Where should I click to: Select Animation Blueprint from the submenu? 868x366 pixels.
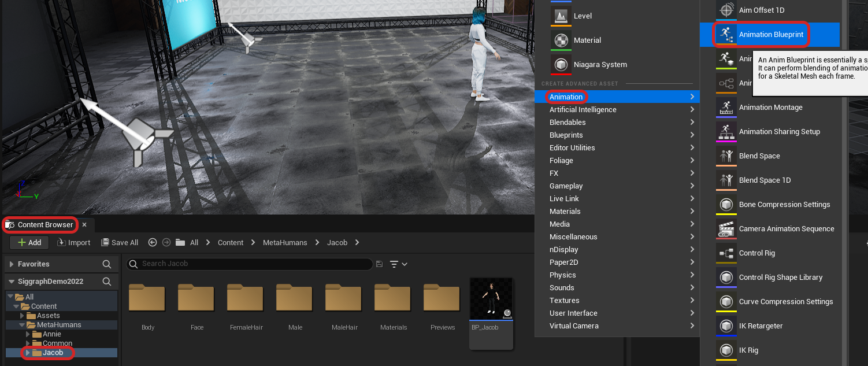point(770,35)
